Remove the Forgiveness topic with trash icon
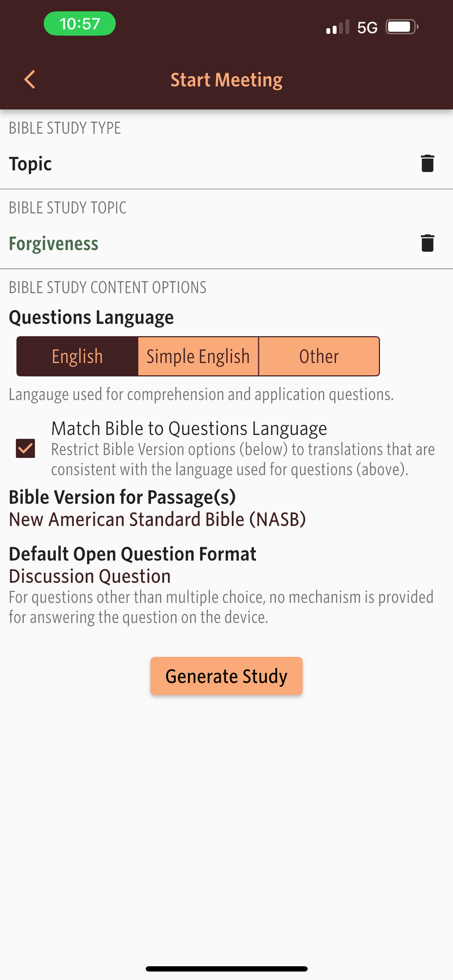Screen dimensions: 453x980 pyautogui.click(x=427, y=243)
